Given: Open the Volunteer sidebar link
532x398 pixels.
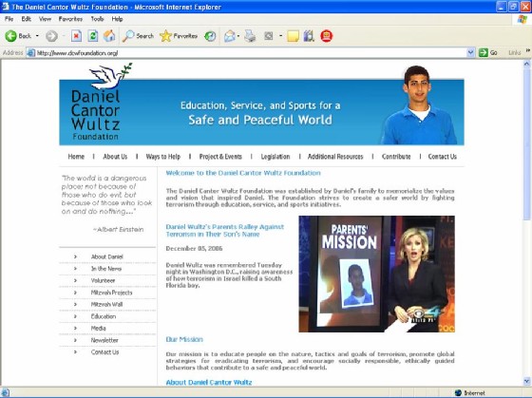Looking at the screenshot, I should tap(103, 280).
